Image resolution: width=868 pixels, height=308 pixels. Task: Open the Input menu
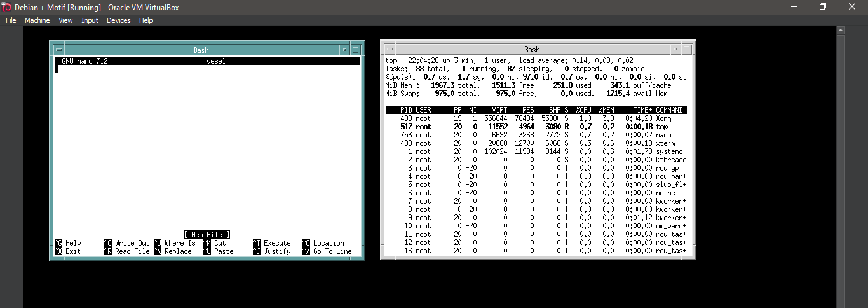pos(90,20)
